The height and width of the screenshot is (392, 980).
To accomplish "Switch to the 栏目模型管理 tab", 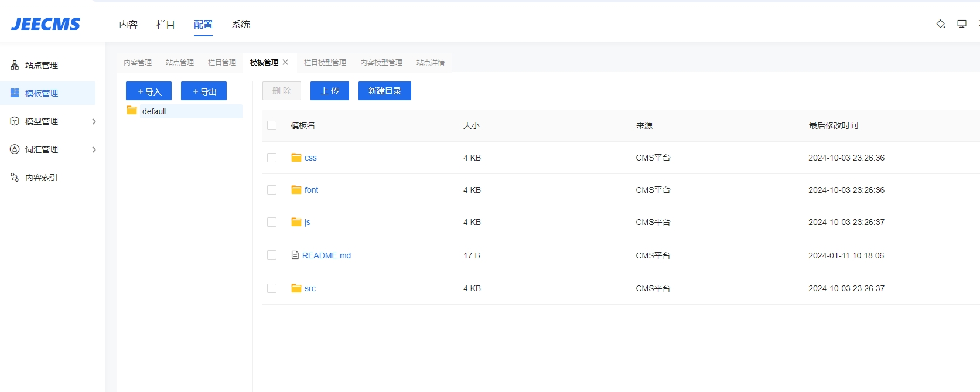I will [x=325, y=63].
